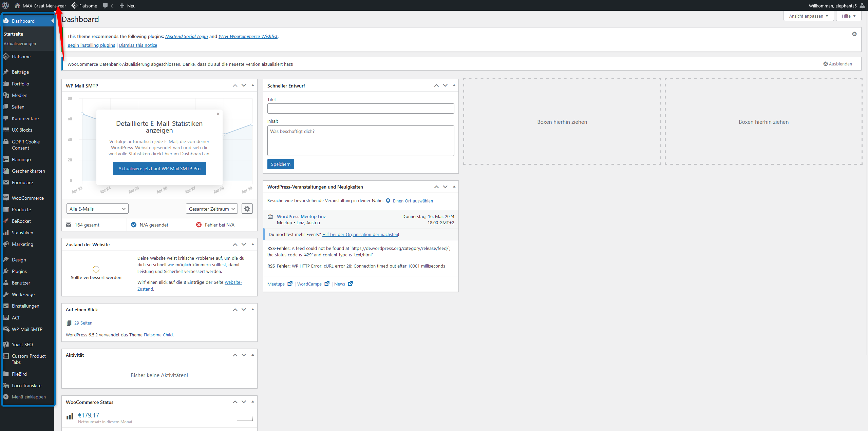The height and width of the screenshot is (431, 868).
Task: Move the WooCommerce Status widget up
Action: (x=235, y=402)
